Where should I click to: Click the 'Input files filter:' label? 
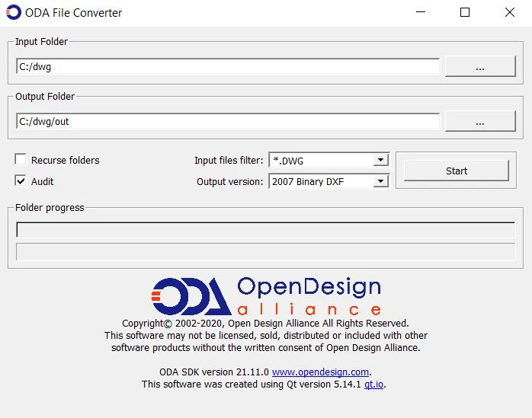[229, 161]
